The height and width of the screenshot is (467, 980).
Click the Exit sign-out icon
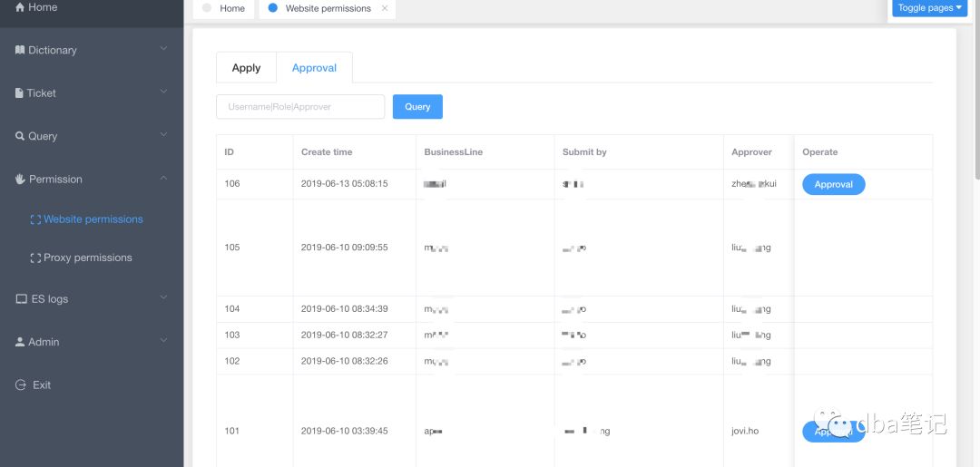point(21,385)
